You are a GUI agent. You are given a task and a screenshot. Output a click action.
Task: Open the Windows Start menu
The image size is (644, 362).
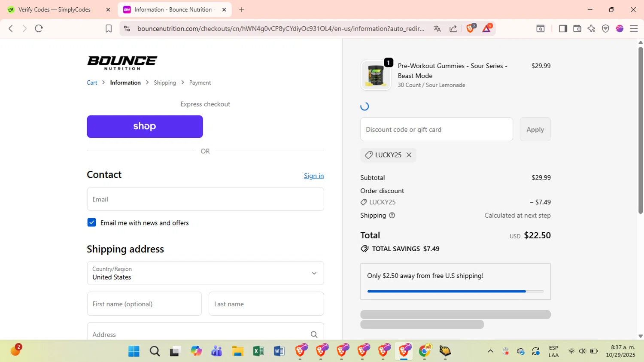[x=134, y=351]
